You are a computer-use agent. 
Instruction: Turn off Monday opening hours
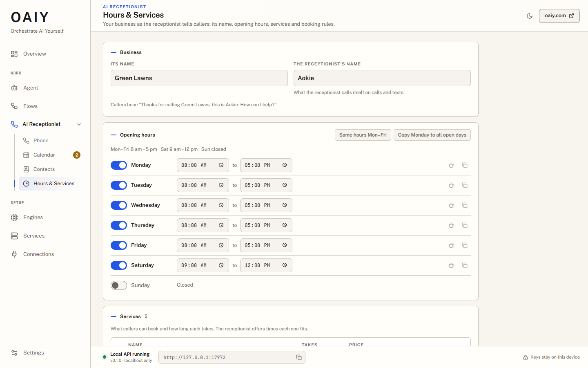119,165
